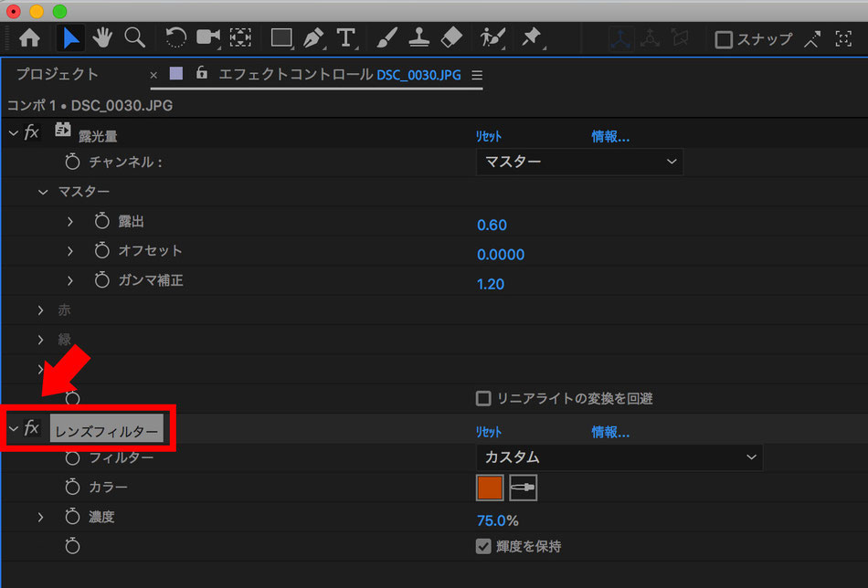
Task: Select the Pan Behind anchor point tool
Action: (240, 38)
